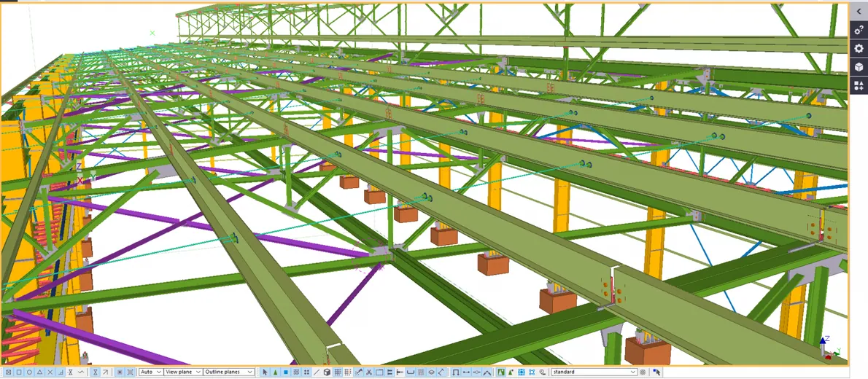
Task: Open the Auto snap depth dropdown
Action: pos(151,372)
